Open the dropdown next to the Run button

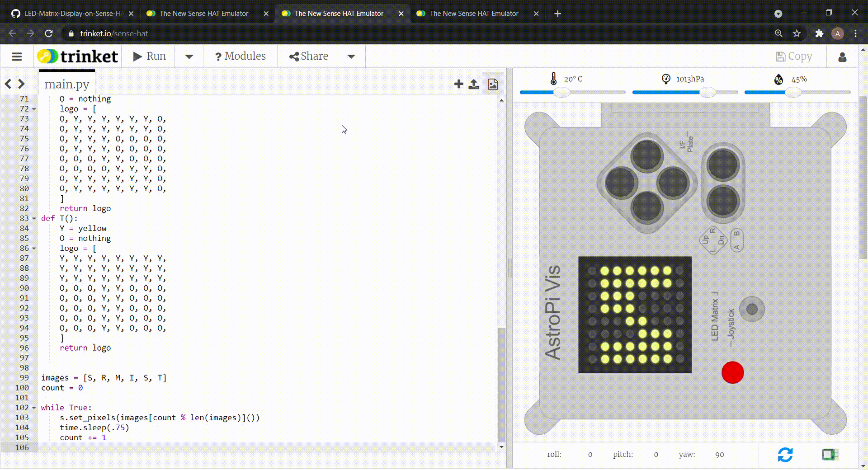click(189, 56)
